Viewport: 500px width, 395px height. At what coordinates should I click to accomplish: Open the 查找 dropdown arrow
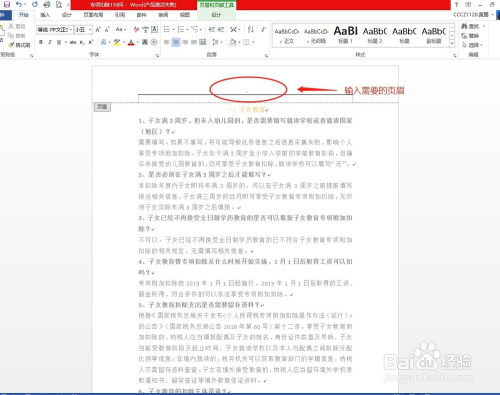point(484,26)
